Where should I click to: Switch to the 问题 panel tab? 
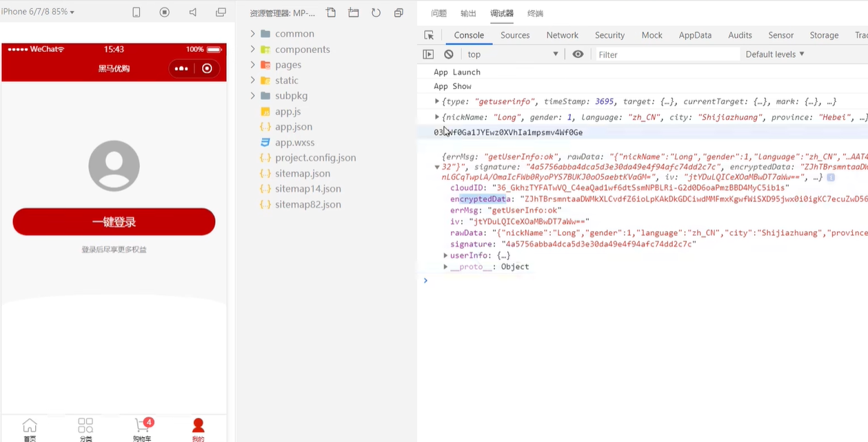(438, 13)
